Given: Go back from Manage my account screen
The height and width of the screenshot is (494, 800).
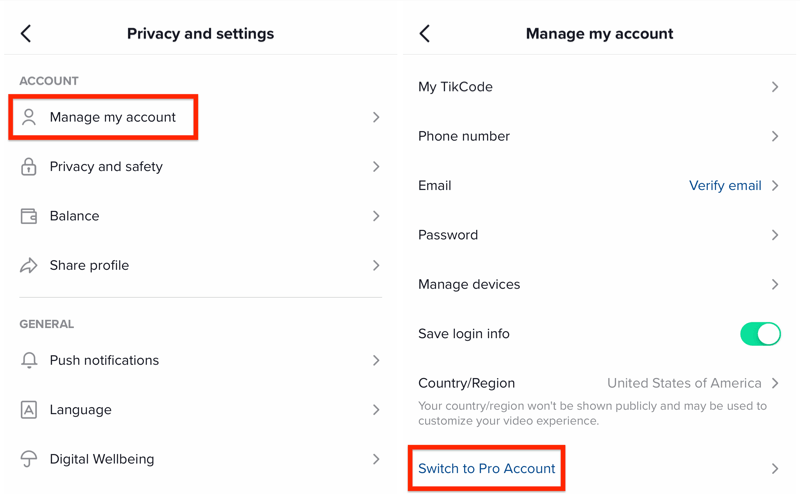Looking at the screenshot, I should pos(425,34).
